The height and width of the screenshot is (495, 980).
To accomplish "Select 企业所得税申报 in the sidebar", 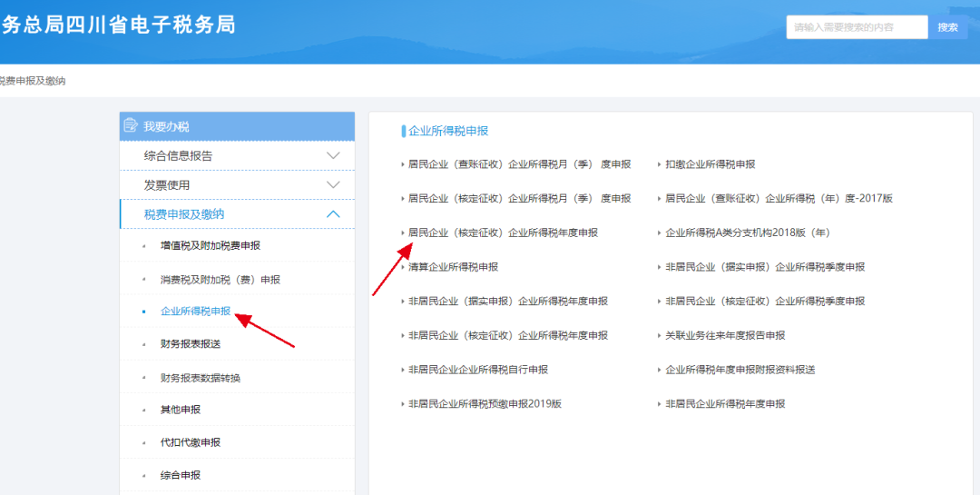I will point(196,311).
